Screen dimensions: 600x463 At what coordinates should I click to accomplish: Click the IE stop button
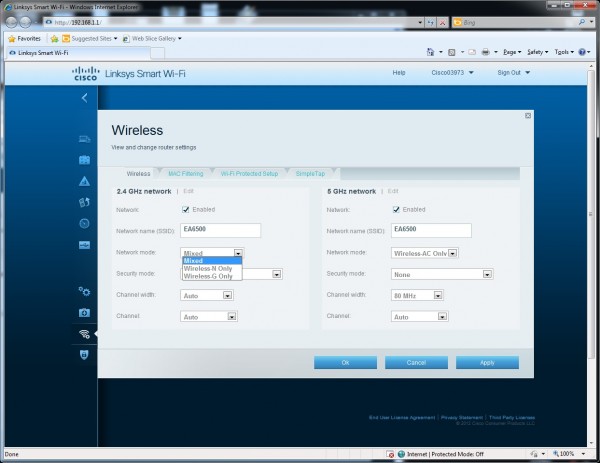pyautogui.click(x=442, y=23)
